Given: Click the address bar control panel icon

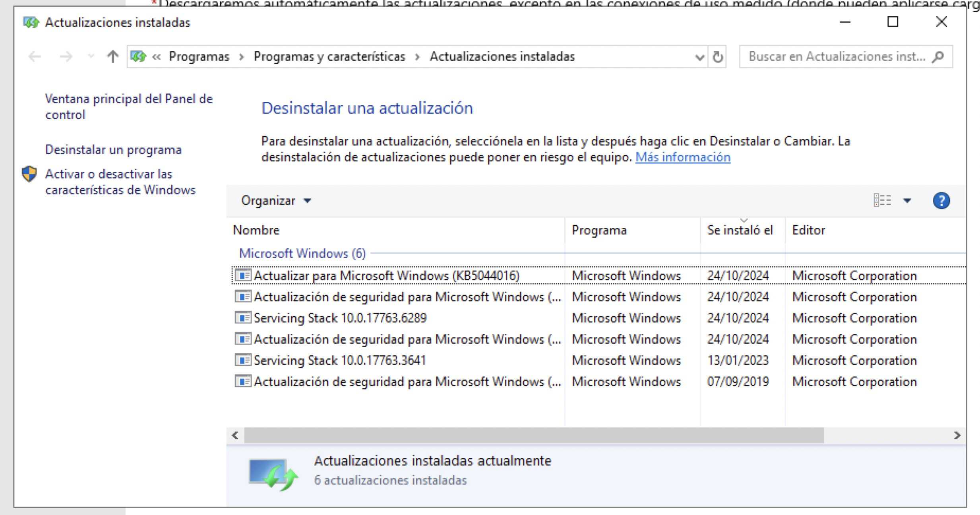Looking at the screenshot, I should point(138,56).
